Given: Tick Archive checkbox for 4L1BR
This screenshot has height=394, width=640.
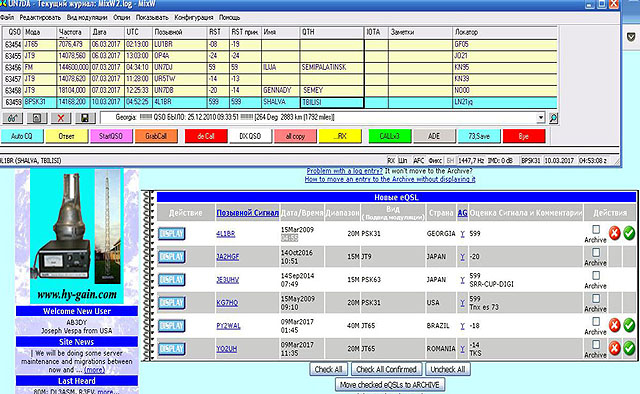Looking at the screenshot, I should [596, 229].
